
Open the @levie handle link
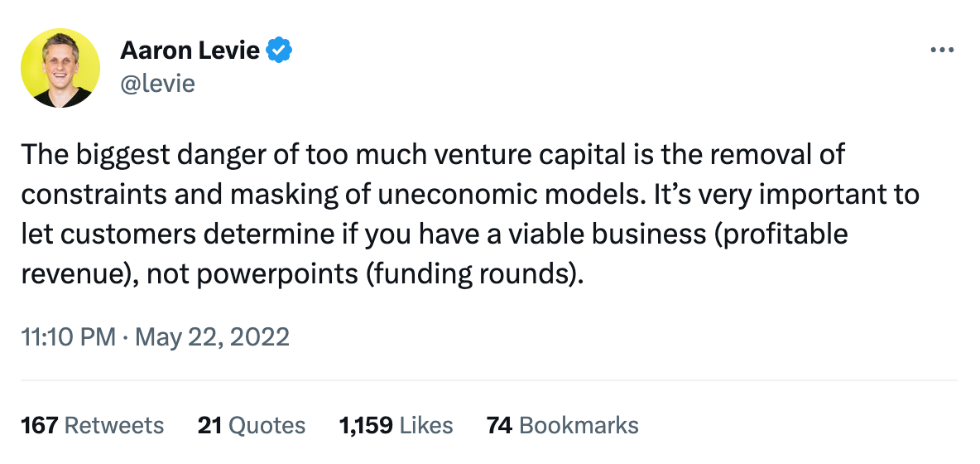click(x=157, y=83)
